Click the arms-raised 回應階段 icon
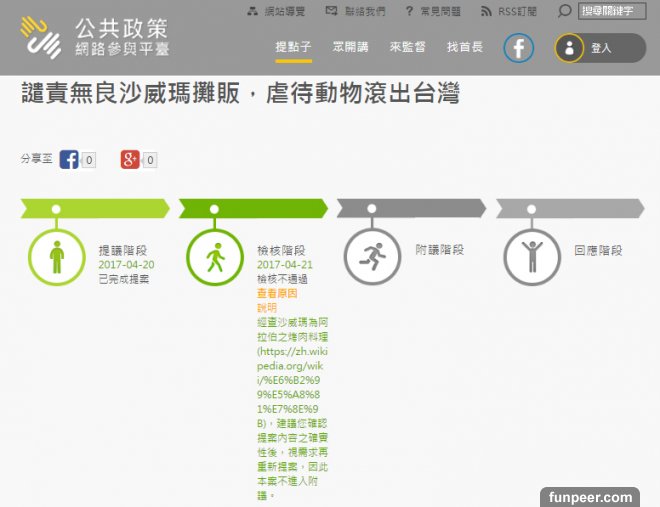Screen dimensions: 660x507 coord(531,257)
